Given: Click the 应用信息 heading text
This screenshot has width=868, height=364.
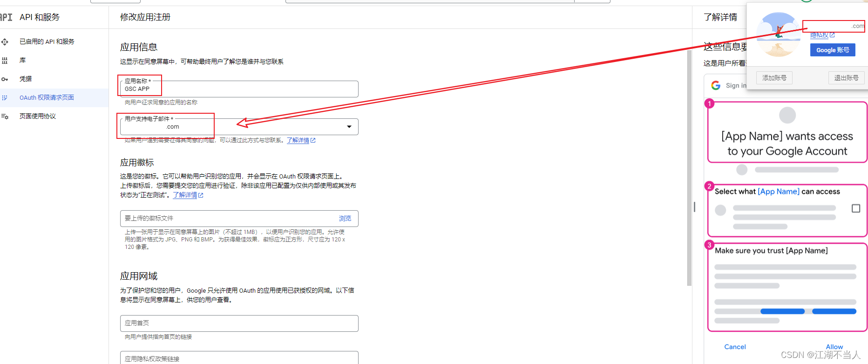Looking at the screenshot, I should 139,47.
